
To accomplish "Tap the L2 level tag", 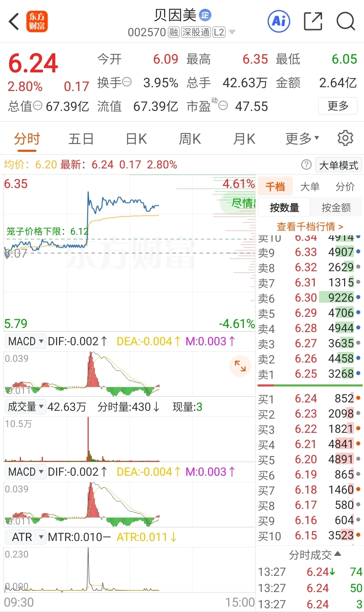I will point(219,32).
